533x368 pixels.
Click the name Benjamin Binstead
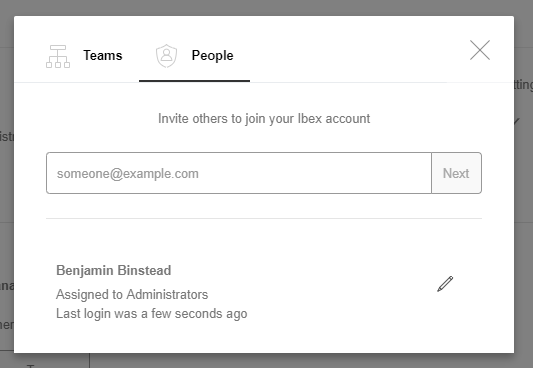114,270
